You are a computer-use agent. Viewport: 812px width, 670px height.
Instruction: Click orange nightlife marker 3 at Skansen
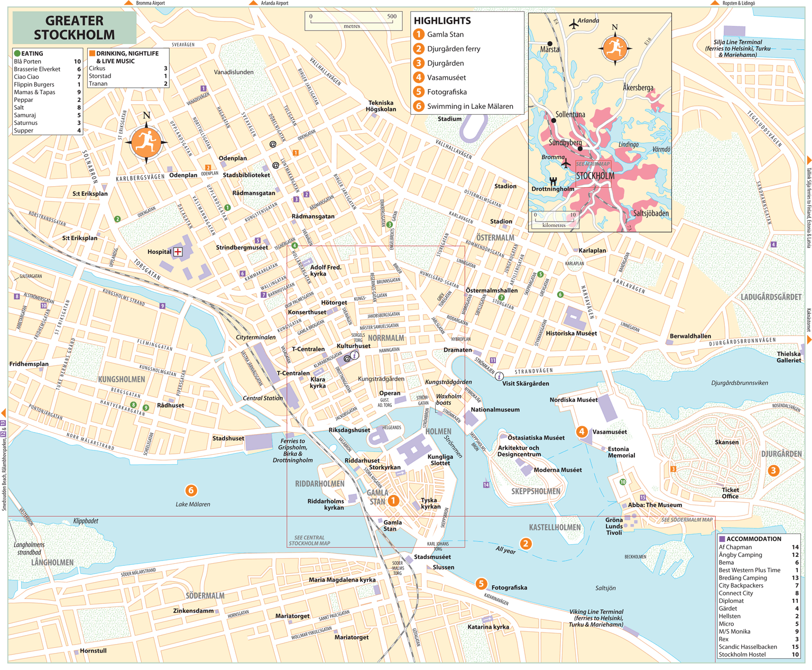[673, 469]
